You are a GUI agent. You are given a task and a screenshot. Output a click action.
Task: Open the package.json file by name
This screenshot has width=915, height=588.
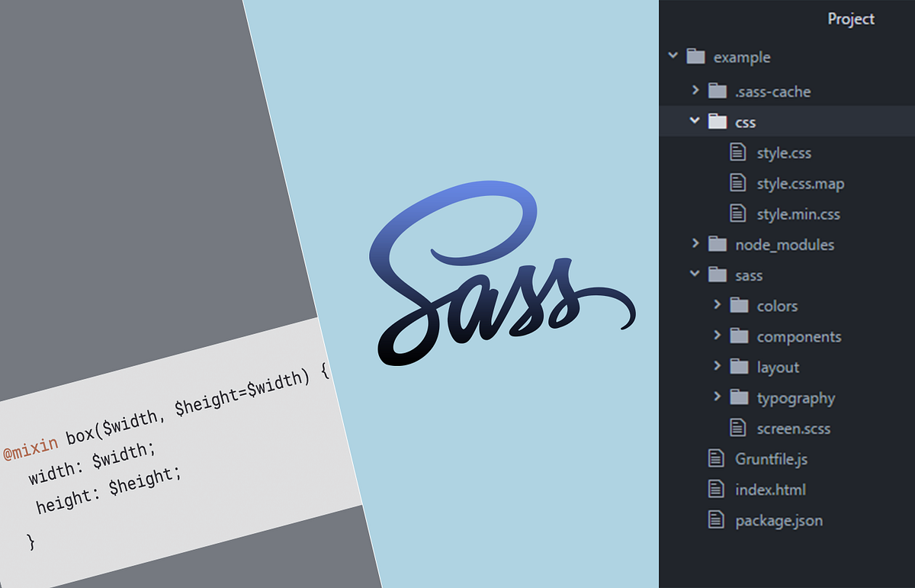pos(778,520)
